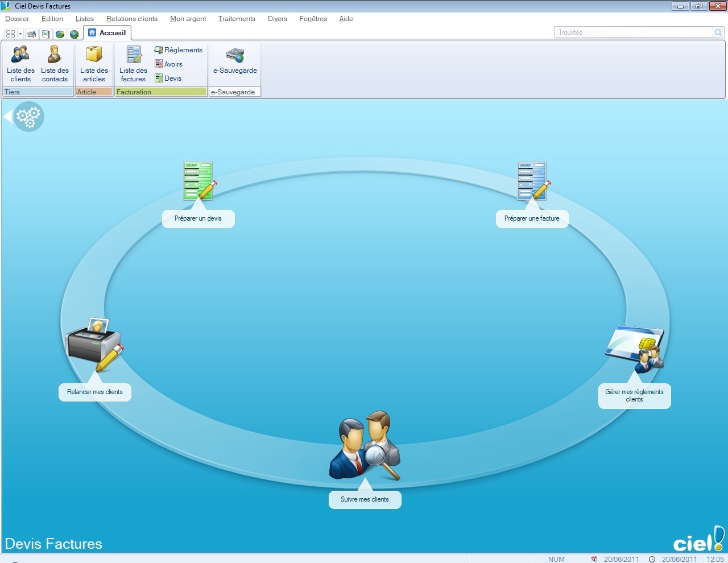Screen dimensions: 728x563
Task: Click the Facturation group label
Action: tap(161, 92)
